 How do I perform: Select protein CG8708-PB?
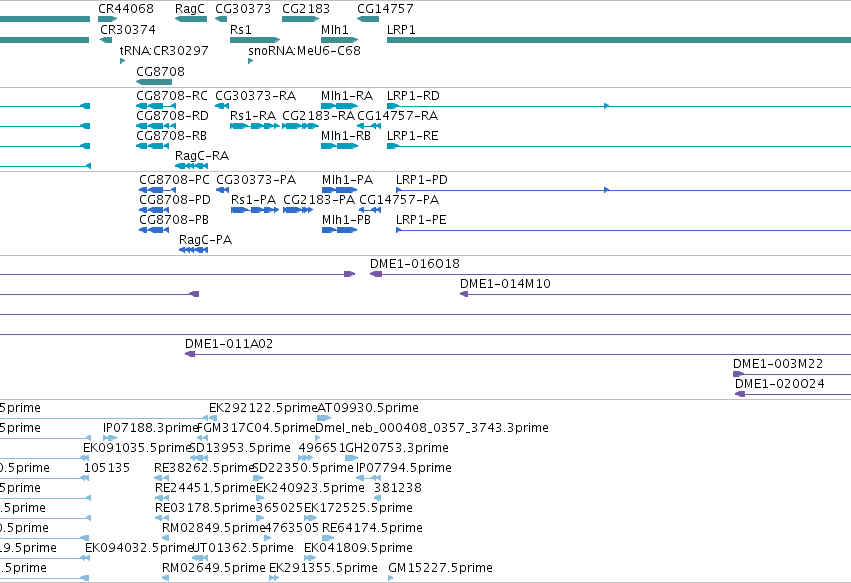(x=174, y=220)
